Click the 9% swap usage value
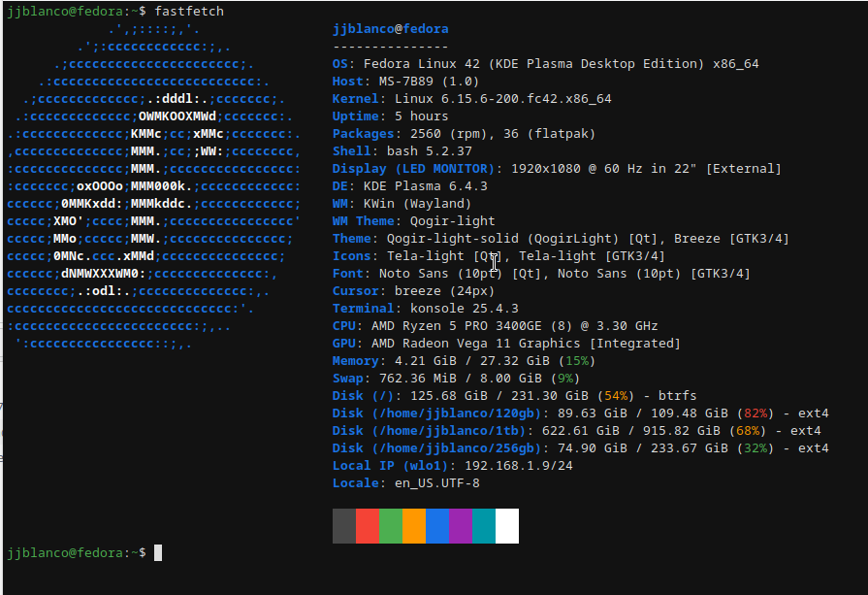 click(x=565, y=378)
